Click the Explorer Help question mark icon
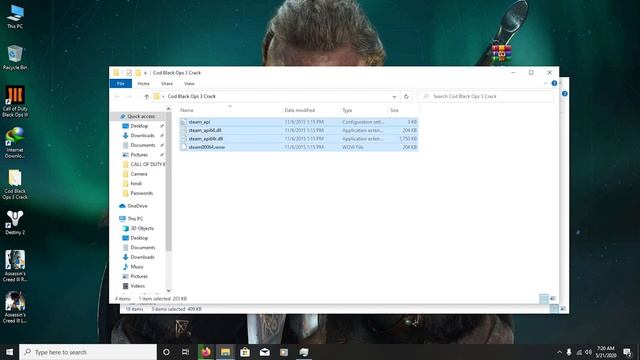640x360 pixels. 554,83
